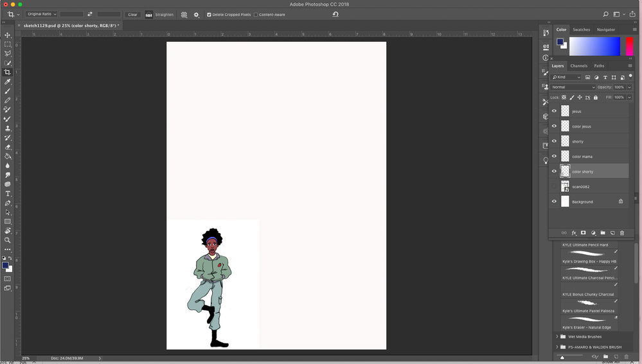Select the Eraser tool

[x=7, y=147]
